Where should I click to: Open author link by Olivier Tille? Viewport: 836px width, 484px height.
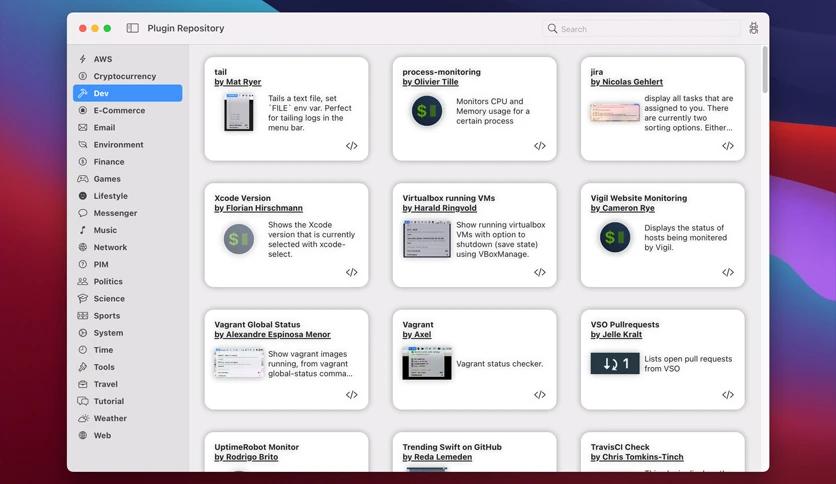430,82
